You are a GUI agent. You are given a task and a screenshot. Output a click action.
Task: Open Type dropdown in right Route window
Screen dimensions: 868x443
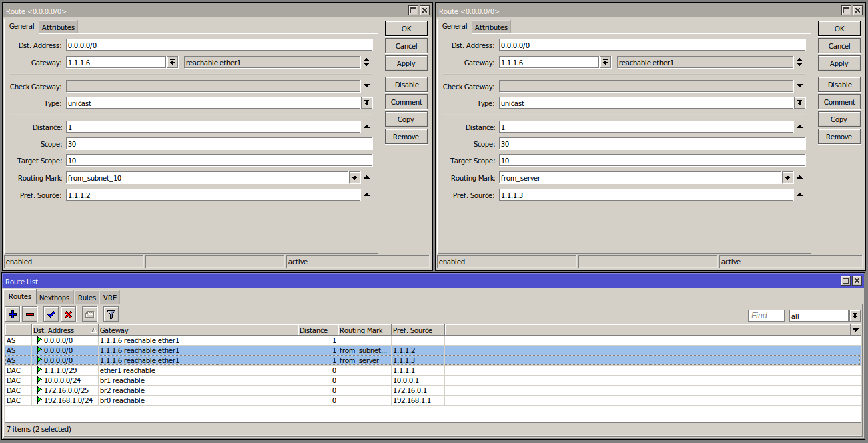799,103
